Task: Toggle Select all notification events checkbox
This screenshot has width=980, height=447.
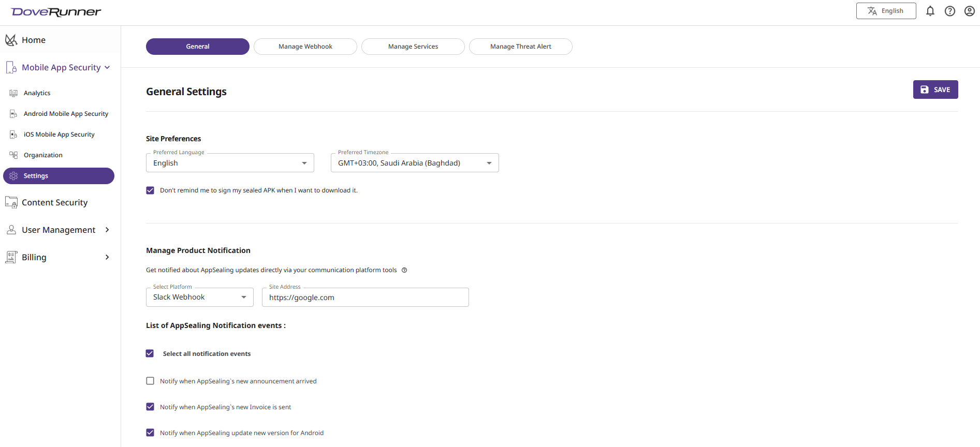Action: (x=150, y=353)
